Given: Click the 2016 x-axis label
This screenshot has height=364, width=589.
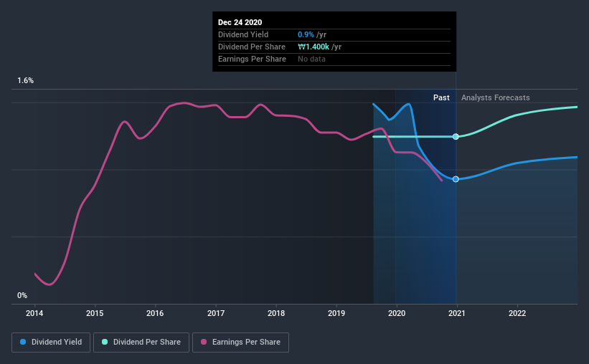Looking at the screenshot, I should point(155,313).
